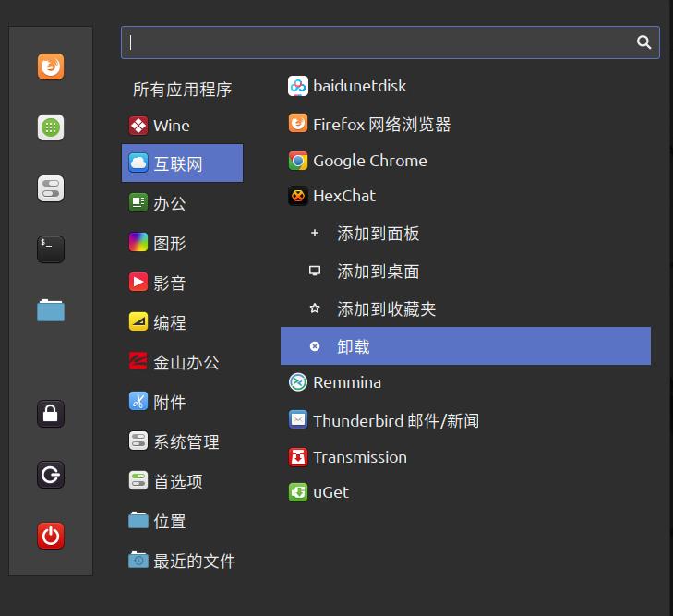The width and height of the screenshot is (673, 616).
Task: Select the 系统管理 category label
Action: pyautogui.click(x=186, y=441)
